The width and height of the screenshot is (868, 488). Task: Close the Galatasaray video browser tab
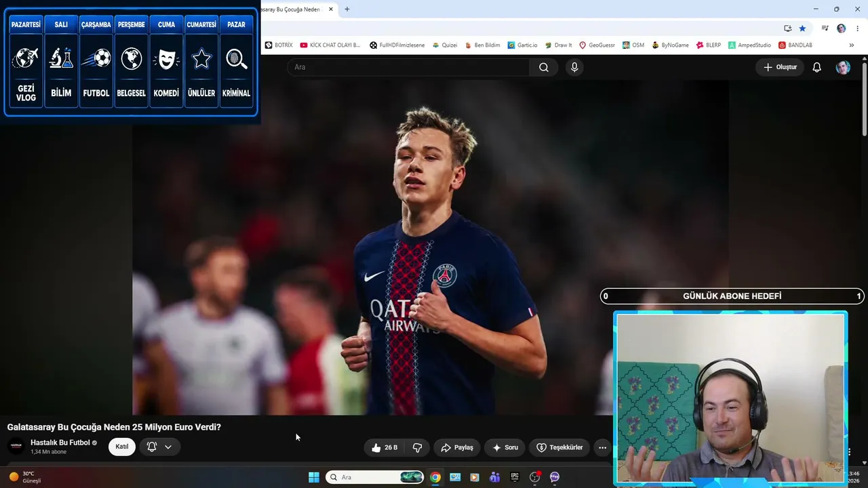pos(331,9)
